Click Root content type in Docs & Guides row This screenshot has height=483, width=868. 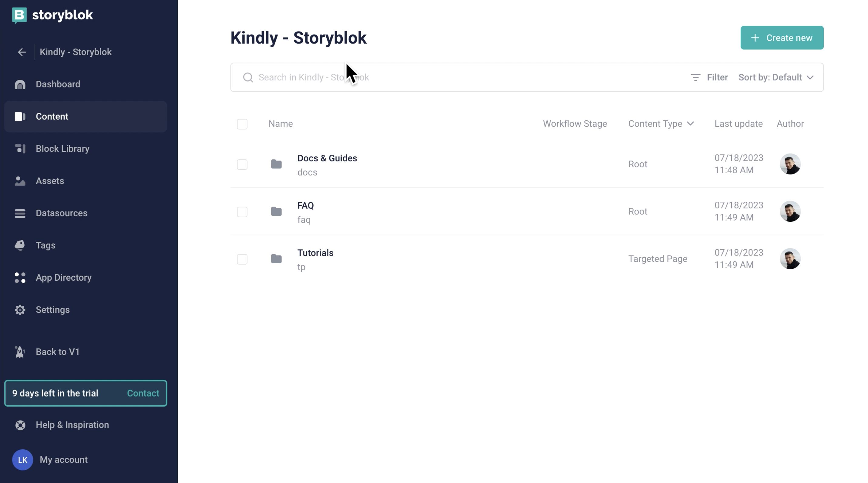pyautogui.click(x=638, y=164)
